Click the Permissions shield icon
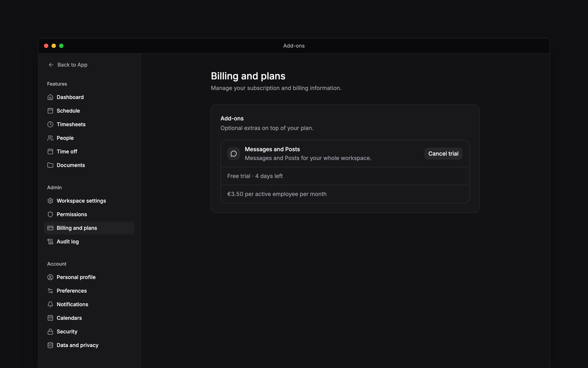This screenshot has height=368, width=588. pos(50,214)
